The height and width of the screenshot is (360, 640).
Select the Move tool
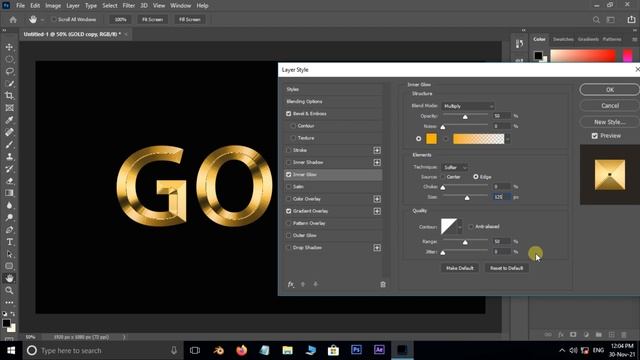(9, 47)
